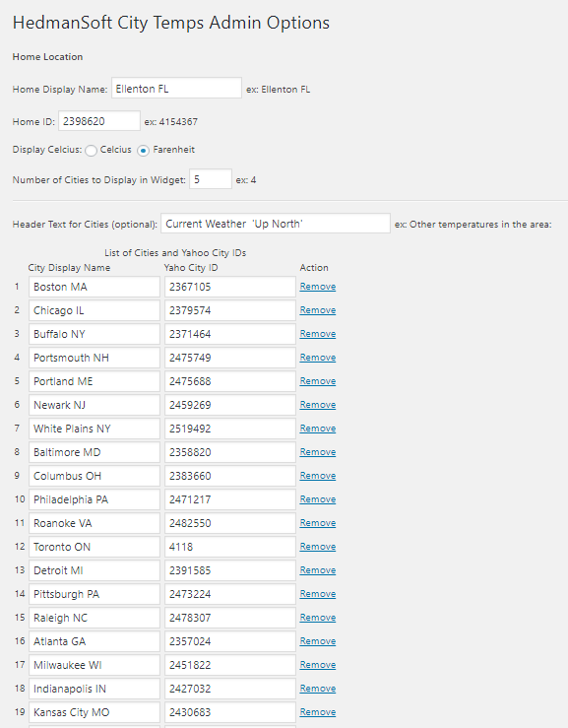Click city ID field containing 2519492
Screen dimensions: 568x728
point(230,429)
